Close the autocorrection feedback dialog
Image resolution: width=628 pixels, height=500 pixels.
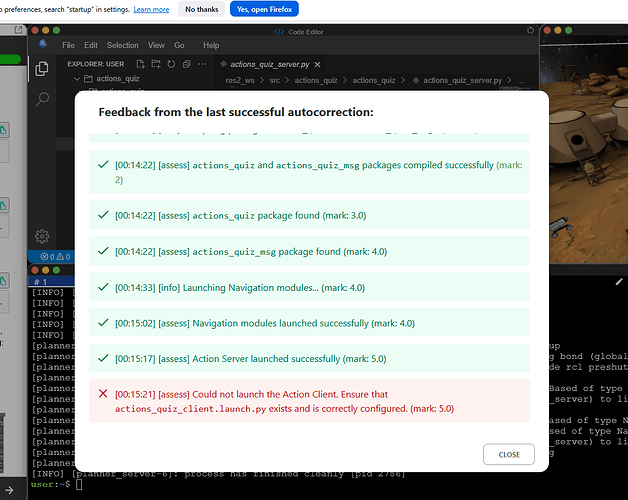[x=508, y=454]
